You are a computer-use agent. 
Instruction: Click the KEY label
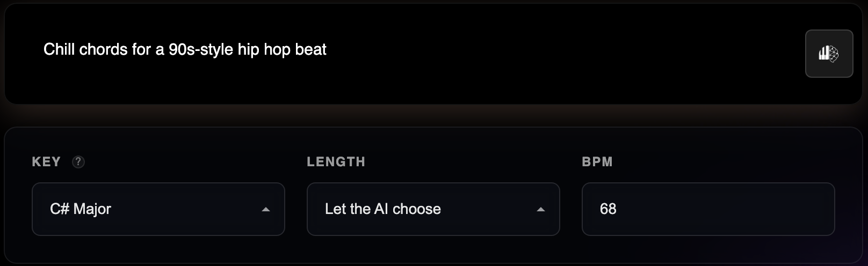coord(46,161)
